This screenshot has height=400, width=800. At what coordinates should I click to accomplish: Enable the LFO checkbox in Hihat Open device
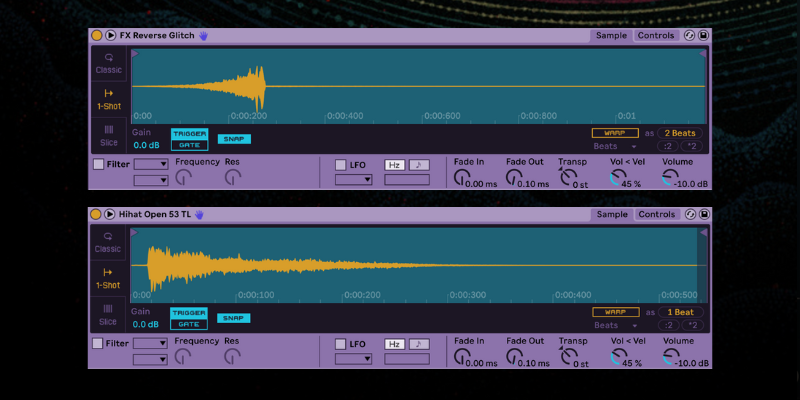coord(340,343)
